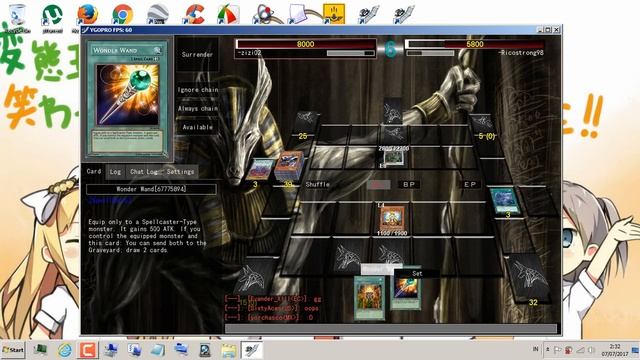The image size is (640, 360).
Task: Click the system tray clock
Action: tap(614, 350)
